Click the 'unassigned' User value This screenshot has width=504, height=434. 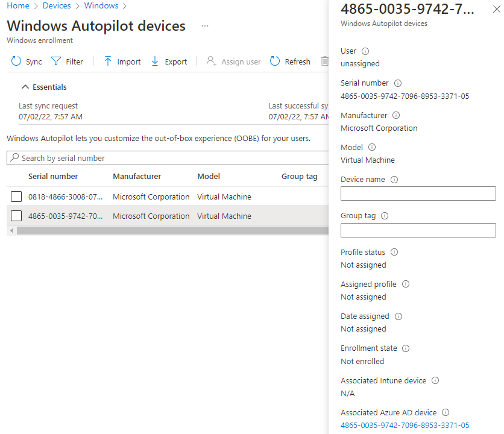tap(360, 64)
